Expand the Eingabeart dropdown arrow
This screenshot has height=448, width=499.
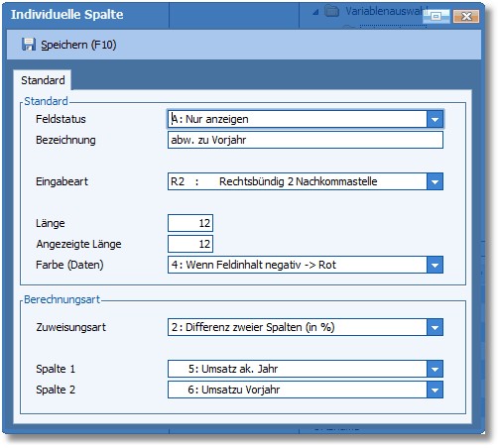[x=435, y=181]
